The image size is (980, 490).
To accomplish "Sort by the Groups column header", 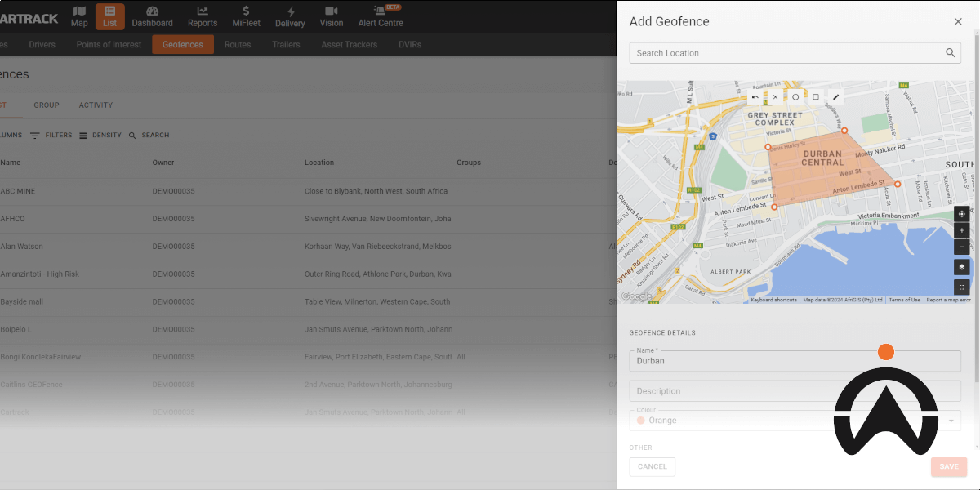I will pyautogui.click(x=469, y=163).
